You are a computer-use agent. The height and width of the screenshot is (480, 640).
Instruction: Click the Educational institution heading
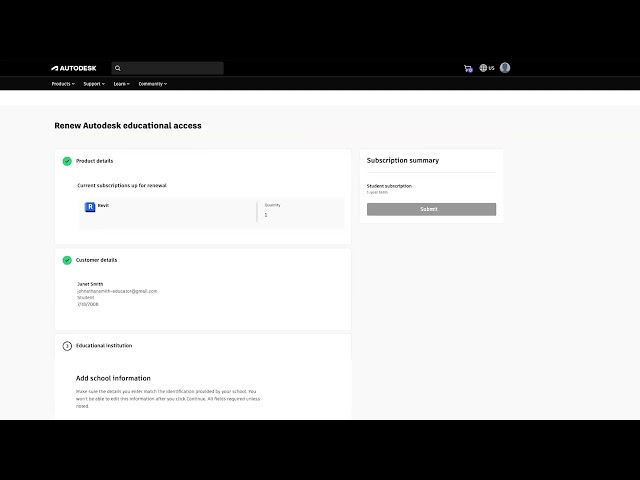point(104,346)
